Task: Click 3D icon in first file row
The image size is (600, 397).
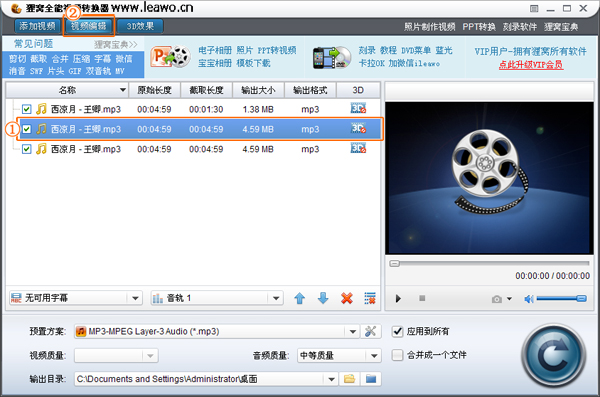Action: click(358, 108)
